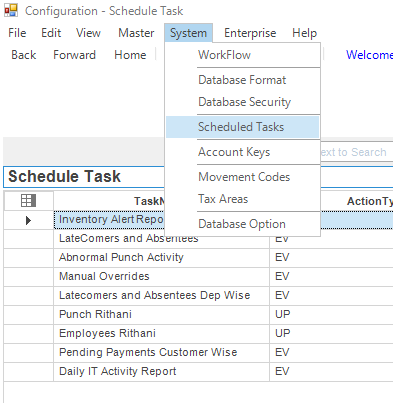The image size is (393, 403).
Task: Click the search text input field
Action: point(356,152)
